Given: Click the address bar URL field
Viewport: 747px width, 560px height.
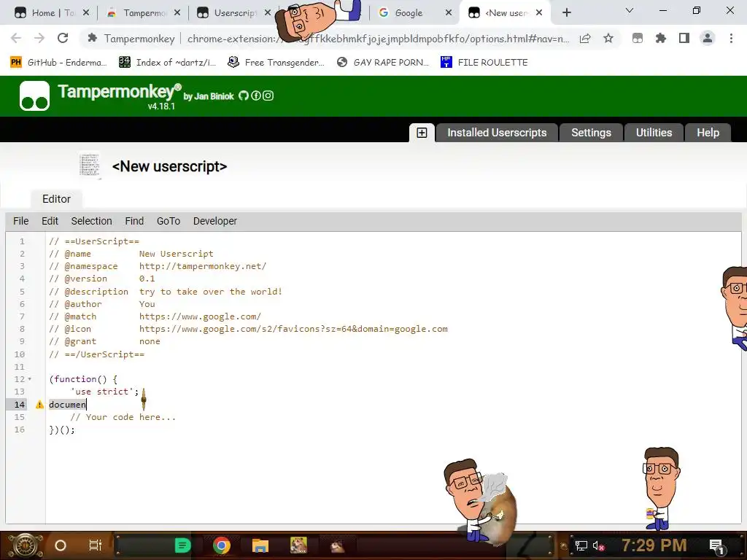Looking at the screenshot, I should click(x=379, y=39).
